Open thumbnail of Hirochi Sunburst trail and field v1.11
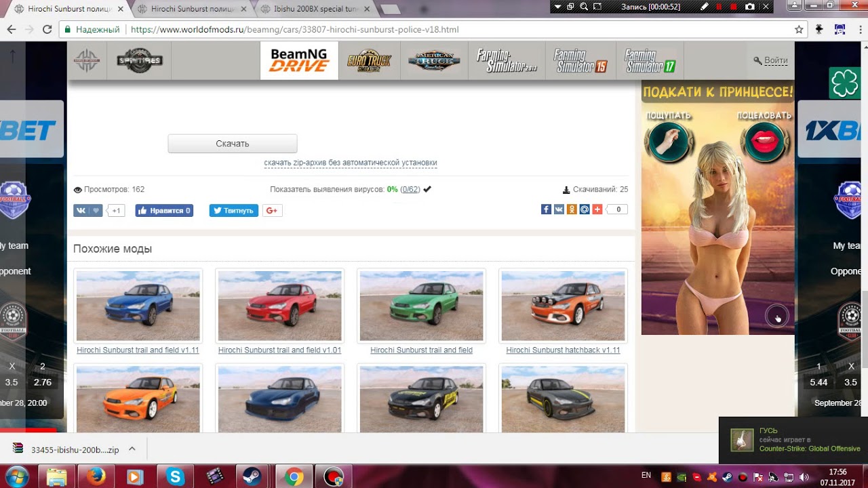 pos(138,306)
